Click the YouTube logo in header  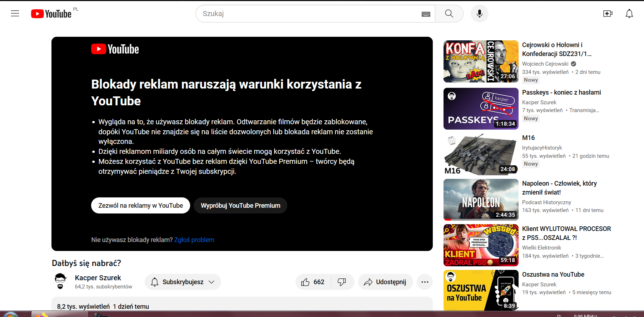coord(51,14)
